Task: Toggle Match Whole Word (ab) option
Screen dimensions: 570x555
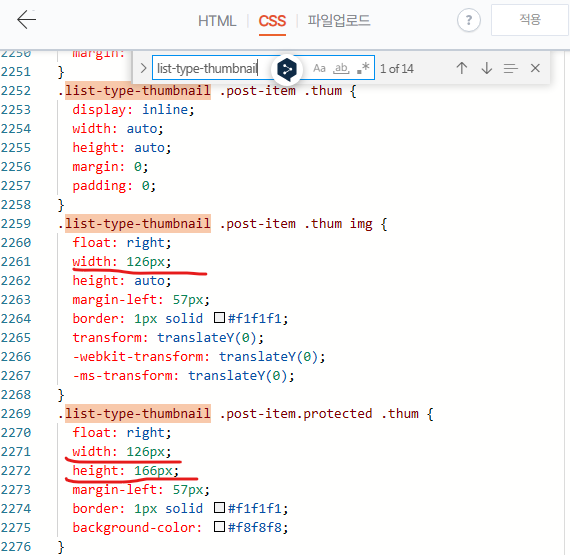Action: (x=341, y=68)
